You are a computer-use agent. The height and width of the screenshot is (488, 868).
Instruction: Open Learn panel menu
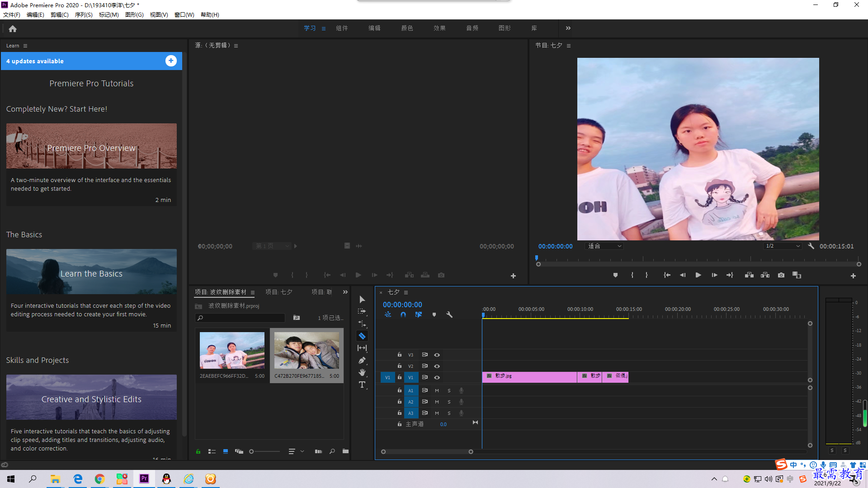tap(25, 46)
